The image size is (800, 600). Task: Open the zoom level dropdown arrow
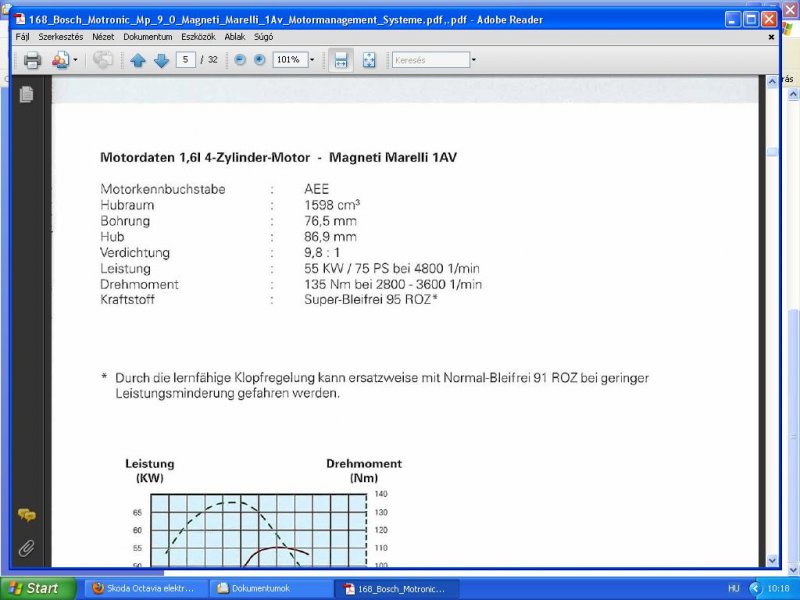pos(312,60)
